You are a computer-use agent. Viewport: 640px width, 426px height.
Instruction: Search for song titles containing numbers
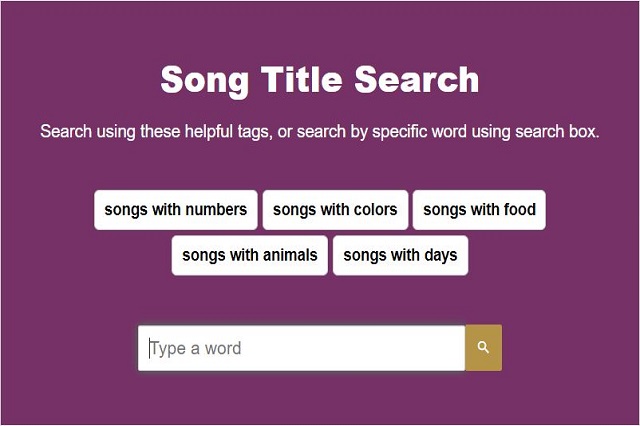click(176, 210)
